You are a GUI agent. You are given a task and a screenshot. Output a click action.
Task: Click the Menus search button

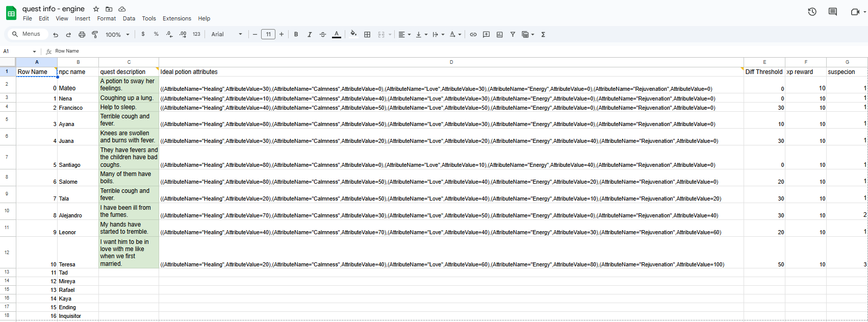tap(27, 34)
